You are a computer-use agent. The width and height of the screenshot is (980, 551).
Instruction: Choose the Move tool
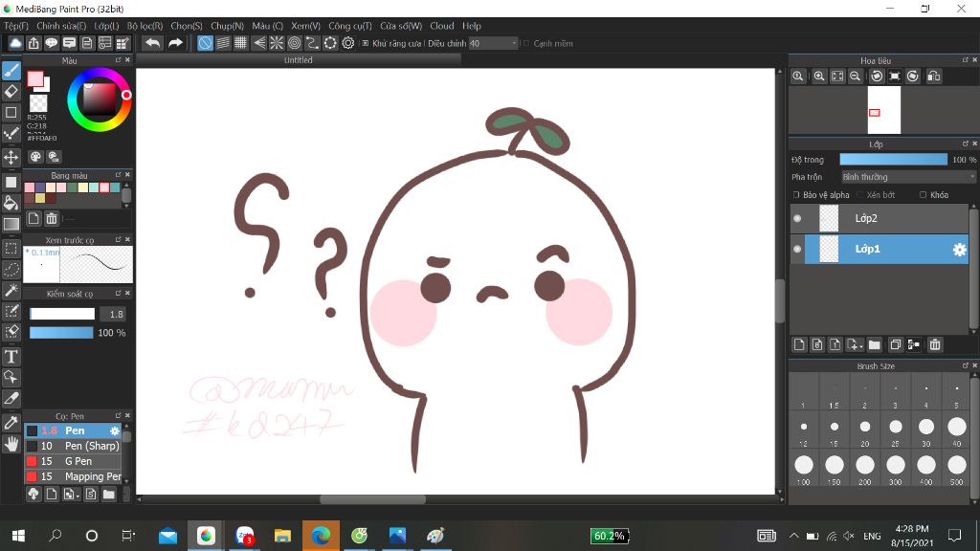11,157
